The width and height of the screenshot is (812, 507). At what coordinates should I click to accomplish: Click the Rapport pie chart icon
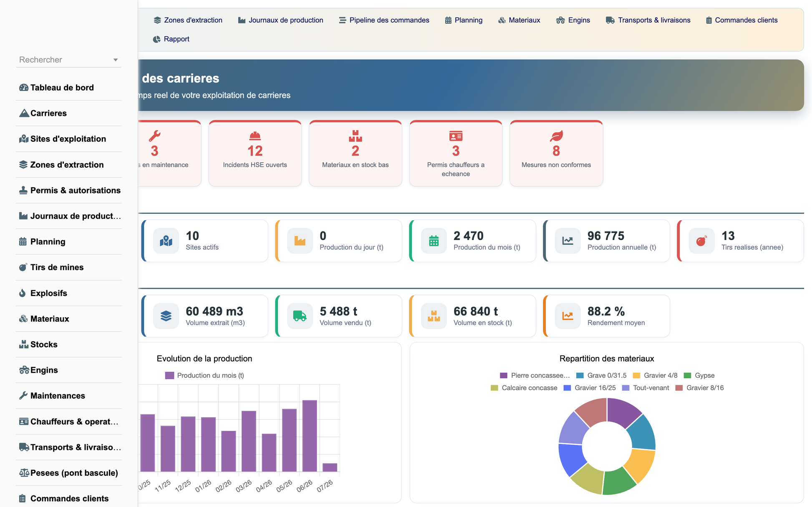(x=156, y=39)
